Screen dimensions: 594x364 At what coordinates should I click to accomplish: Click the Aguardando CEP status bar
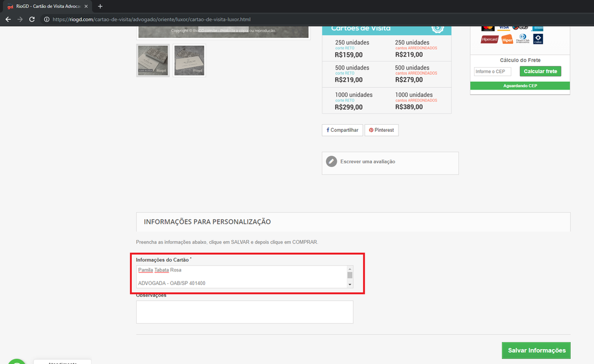(520, 86)
